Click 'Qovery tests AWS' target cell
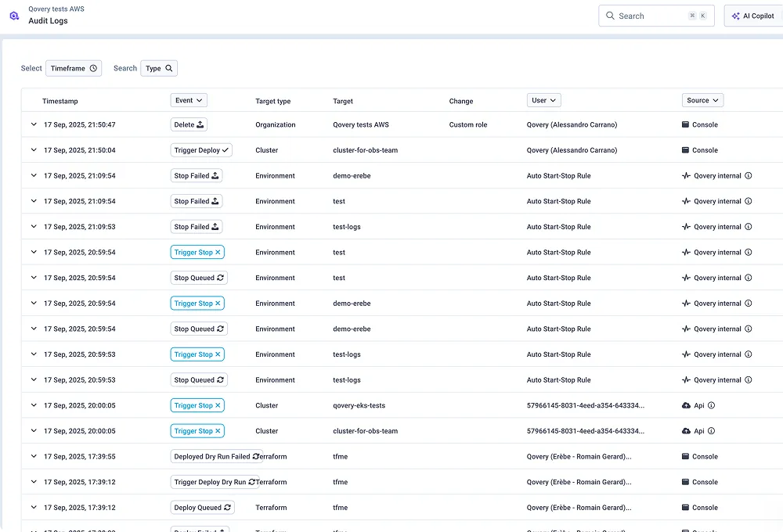The width and height of the screenshot is (783, 532). pyautogui.click(x=360, y=124)
